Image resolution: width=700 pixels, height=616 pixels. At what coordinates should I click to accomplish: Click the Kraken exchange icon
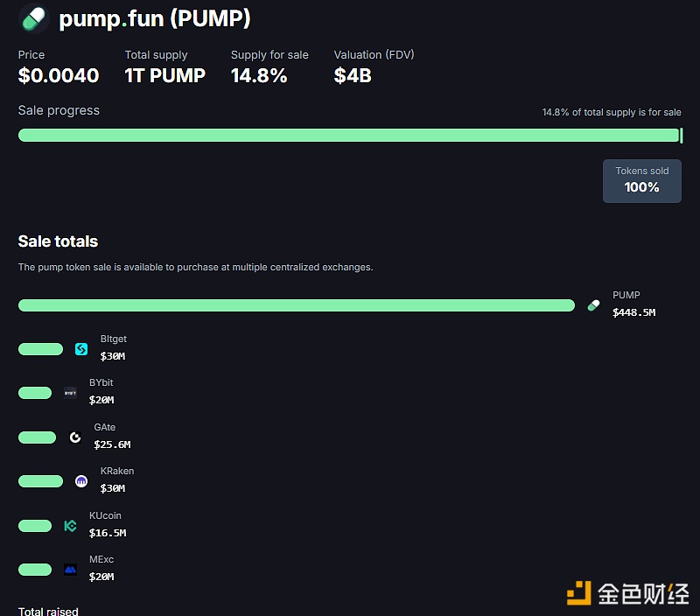[80, 480]
